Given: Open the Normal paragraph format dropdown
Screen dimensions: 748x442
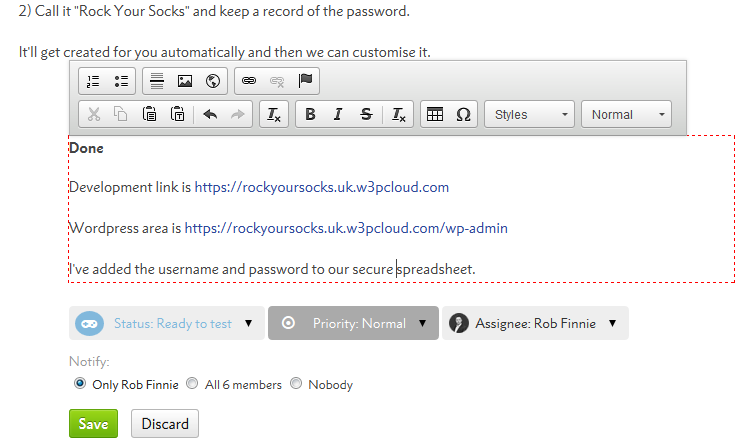Looking at the screenshot, I should point(625,115).
